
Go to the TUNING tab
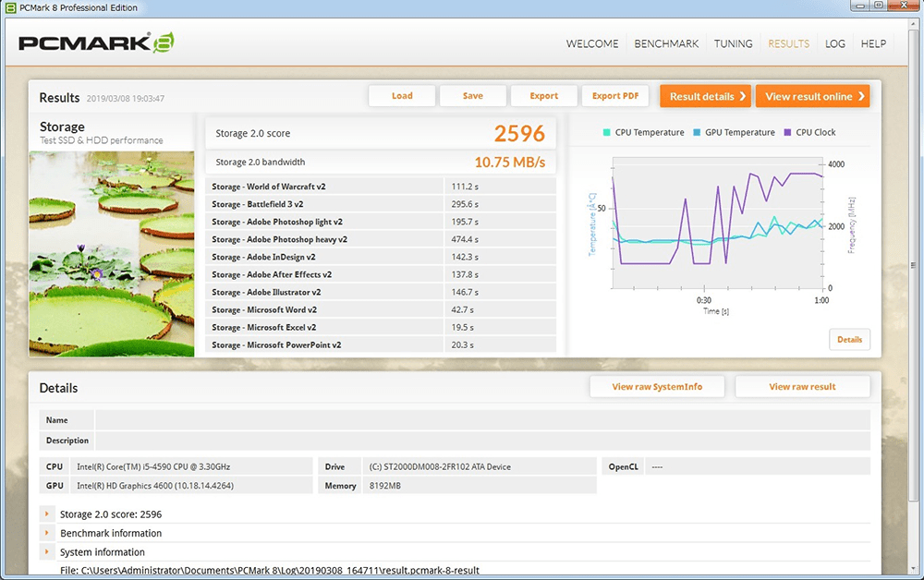[733, 43]
